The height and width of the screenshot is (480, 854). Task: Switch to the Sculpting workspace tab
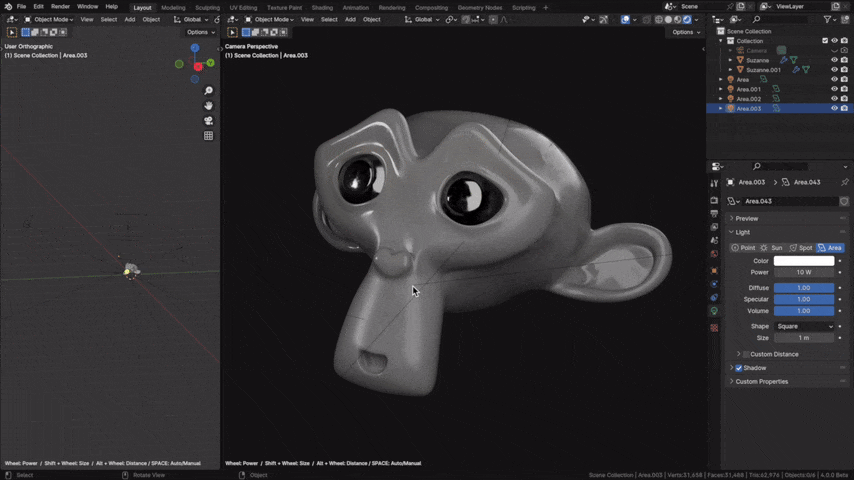coord(208,8)
